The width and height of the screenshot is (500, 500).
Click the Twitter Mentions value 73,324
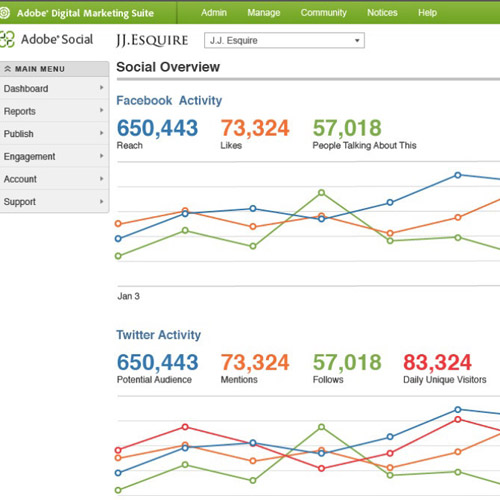click(x=255, y=362)
